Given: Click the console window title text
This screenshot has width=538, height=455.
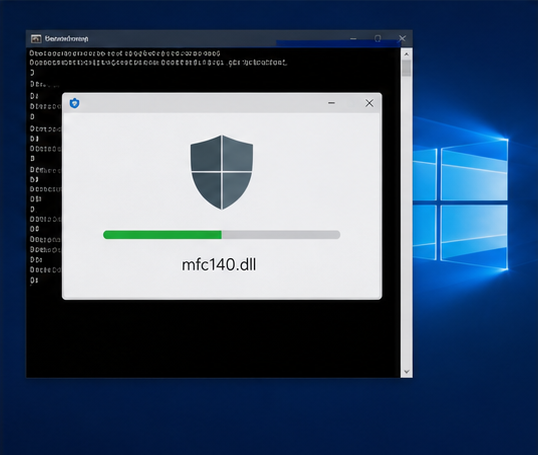Looking at the screenshot, I should (67, 39).
